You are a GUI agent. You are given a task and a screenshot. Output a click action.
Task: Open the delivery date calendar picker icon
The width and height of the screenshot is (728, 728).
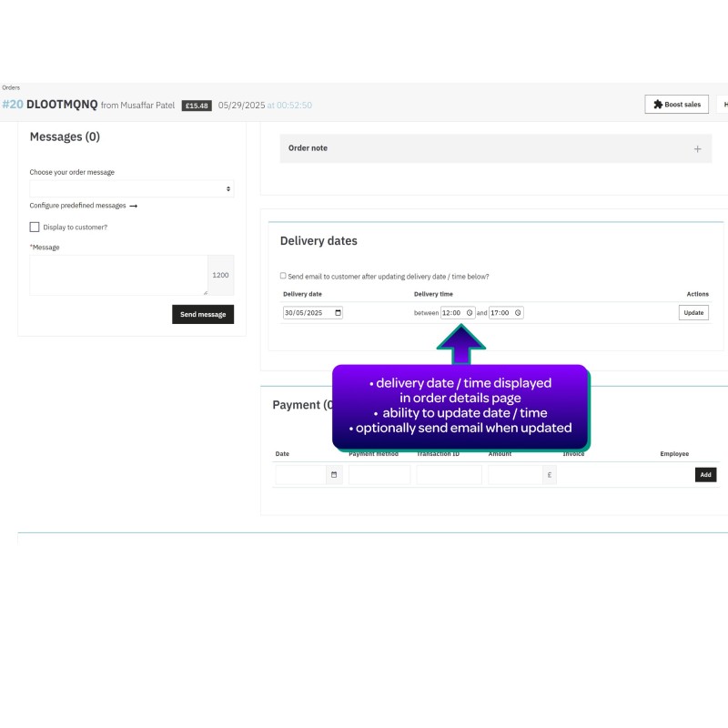338,313
